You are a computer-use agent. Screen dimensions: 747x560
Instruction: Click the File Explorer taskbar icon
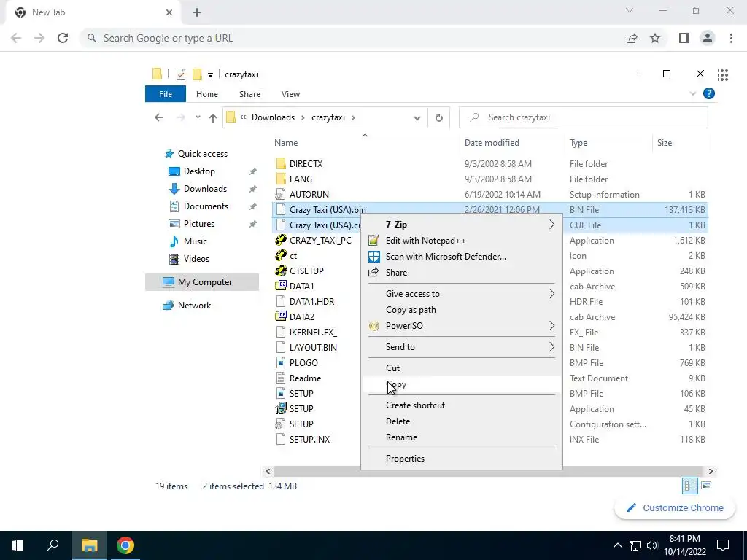[x=89, y=545]
